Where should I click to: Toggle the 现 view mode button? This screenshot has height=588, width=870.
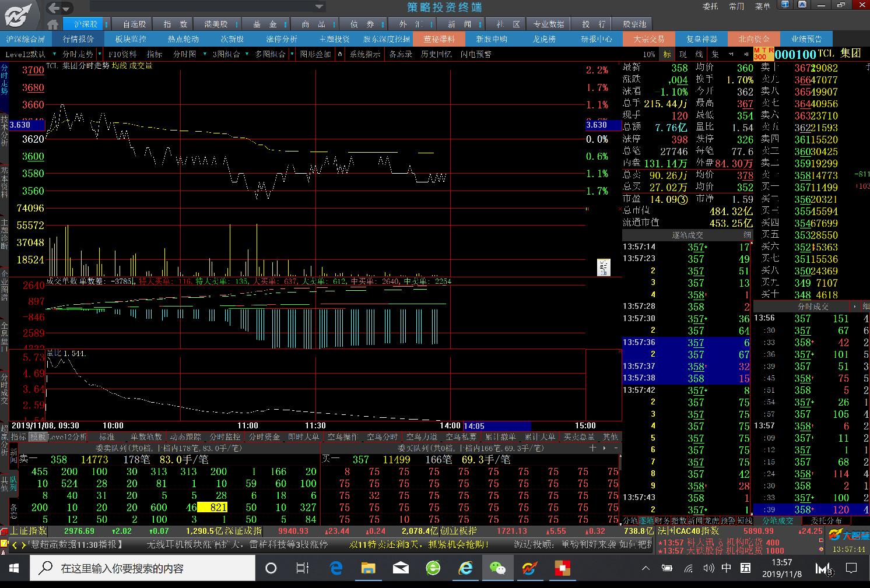click(683, 54)
